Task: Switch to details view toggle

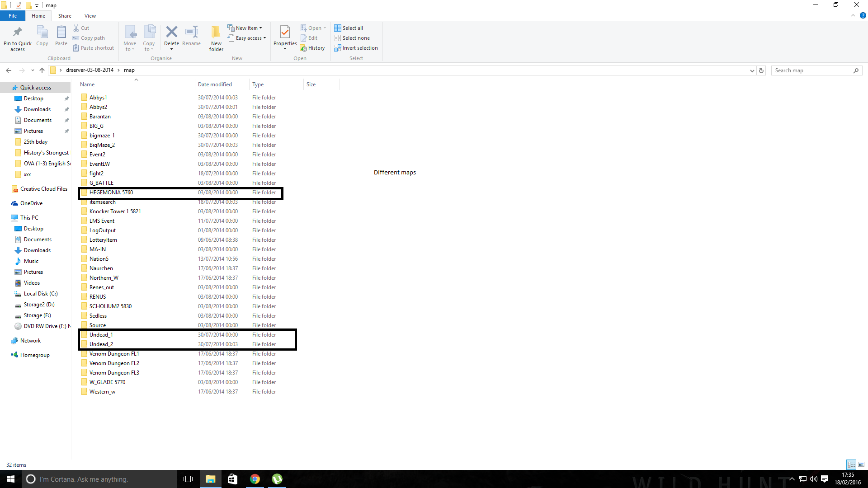Action: [x=851, y=465]
